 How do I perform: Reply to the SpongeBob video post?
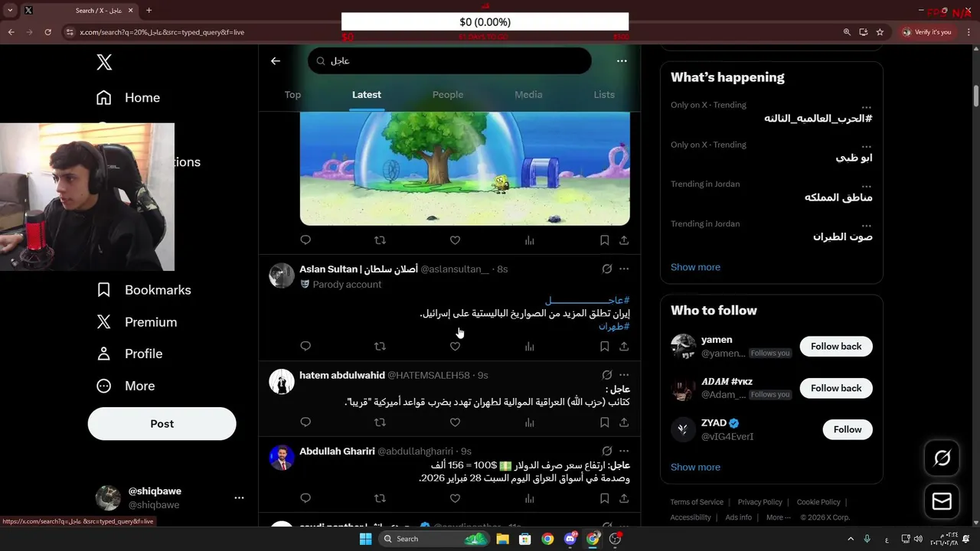(305, 240)
